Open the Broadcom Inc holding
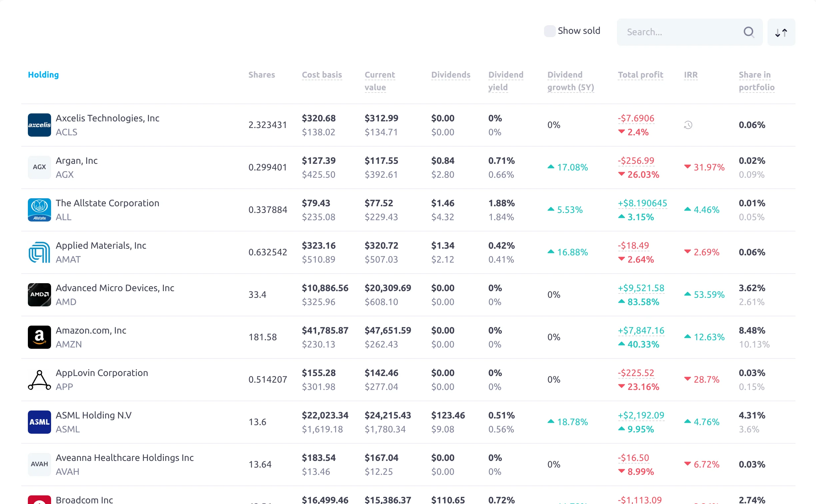Screen dimensions: 816x504 [84, 500]
